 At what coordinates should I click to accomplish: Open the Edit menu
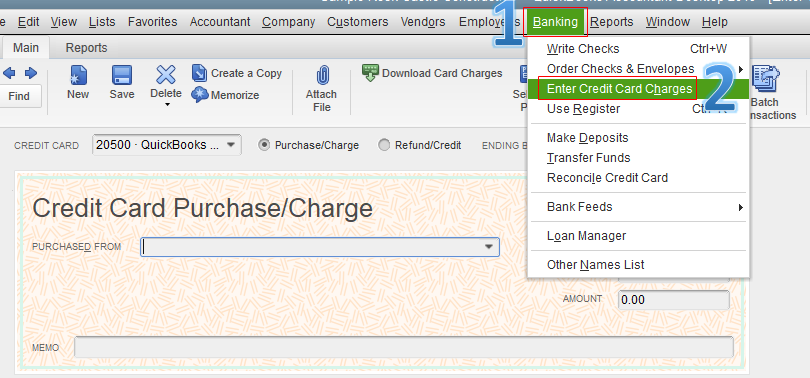coord(28,22)
